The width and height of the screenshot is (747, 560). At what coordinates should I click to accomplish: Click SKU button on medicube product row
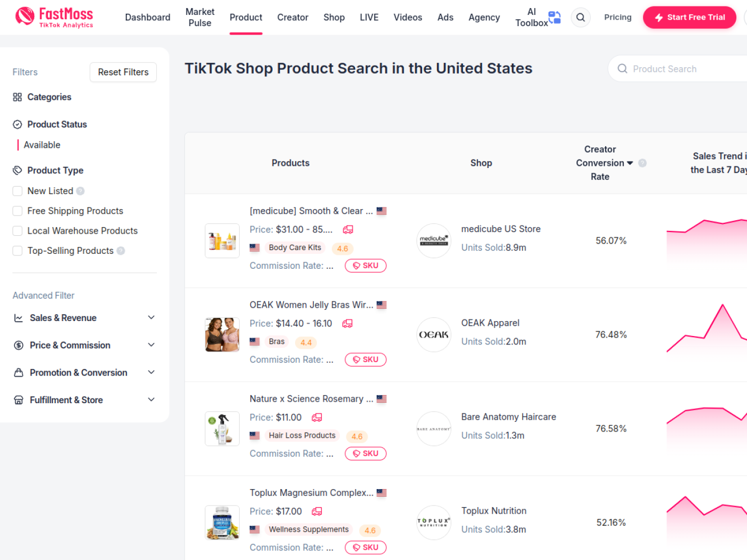pos(365,266)
